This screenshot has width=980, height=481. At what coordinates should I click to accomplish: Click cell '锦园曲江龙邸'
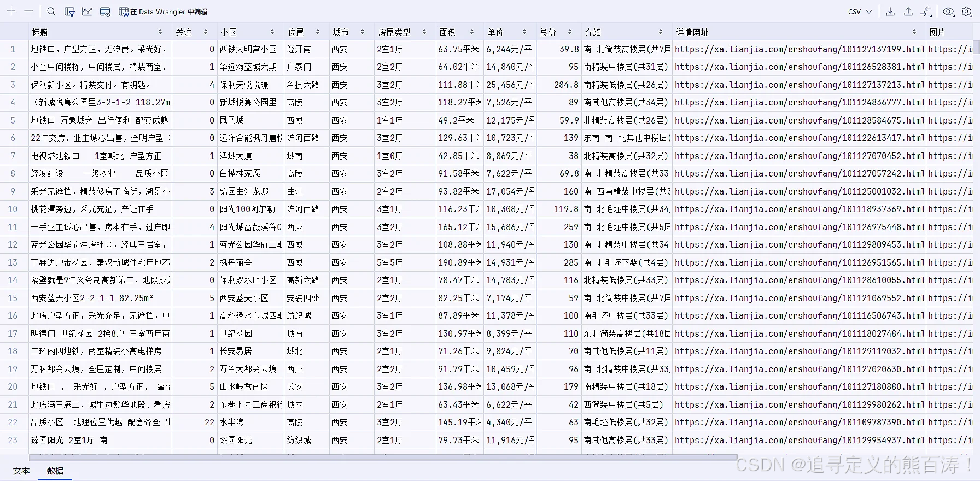point(244,191)
